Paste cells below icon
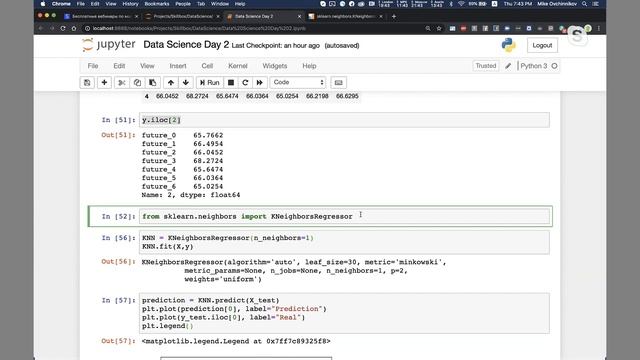 [152, 82]
